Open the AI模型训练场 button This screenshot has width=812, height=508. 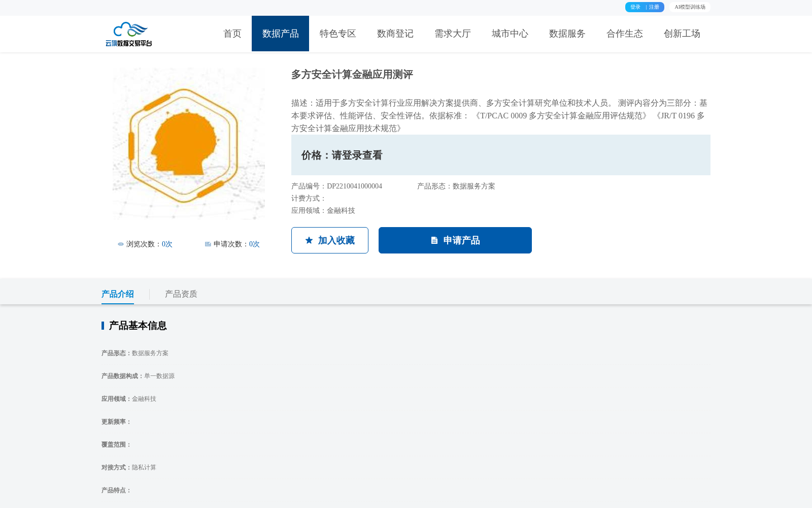coord(690,7)
